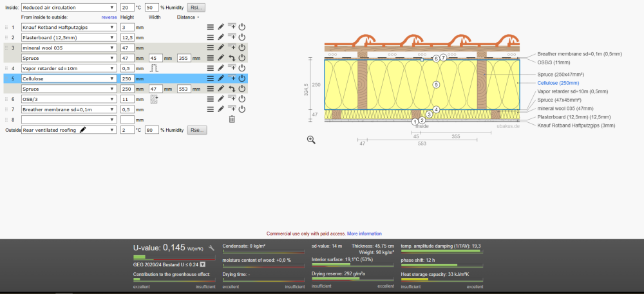Open GEG 2020/24 Bestand requirement dropdown
Viewport: 644px width, 294px height.
tap(203, 264)
